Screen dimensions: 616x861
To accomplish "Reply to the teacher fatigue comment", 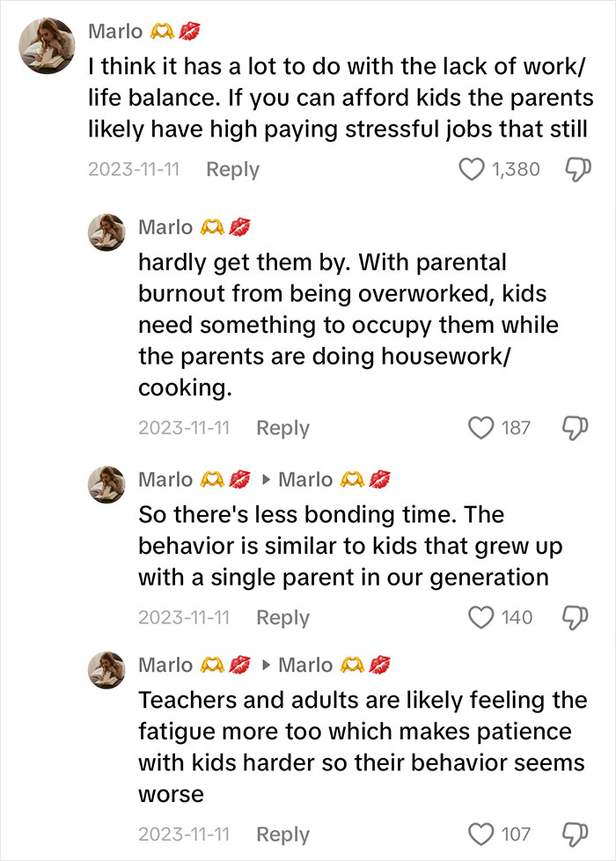I will [282, 834].
